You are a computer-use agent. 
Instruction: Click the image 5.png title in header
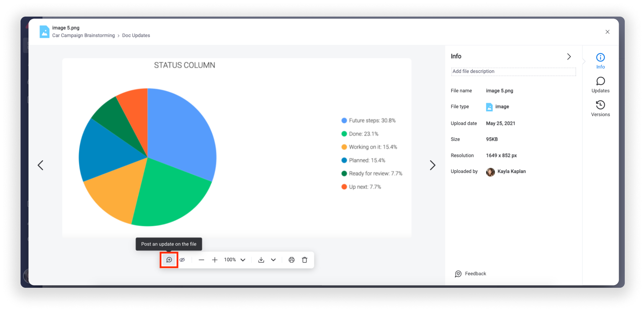coord(66,28)
